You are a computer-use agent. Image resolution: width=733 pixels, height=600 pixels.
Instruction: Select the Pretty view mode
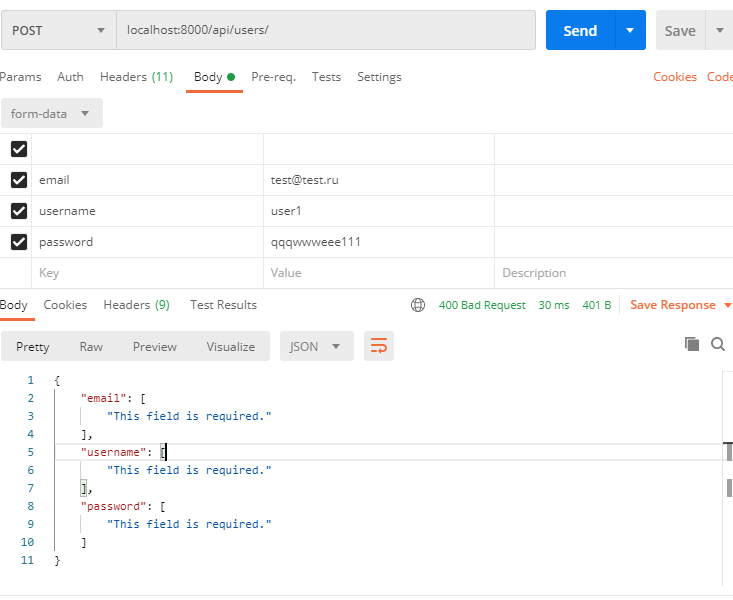pos(33,347)
